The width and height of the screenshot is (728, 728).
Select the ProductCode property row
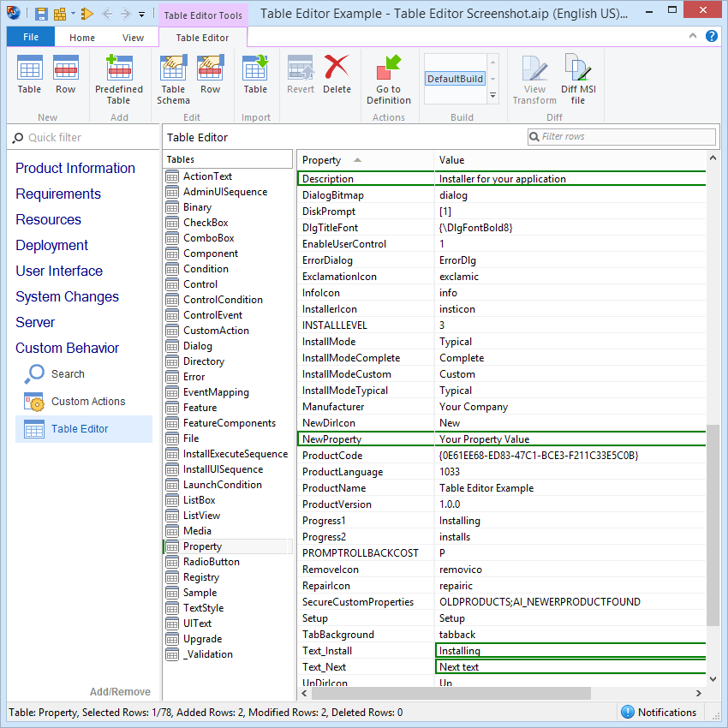tap(501, 456)
